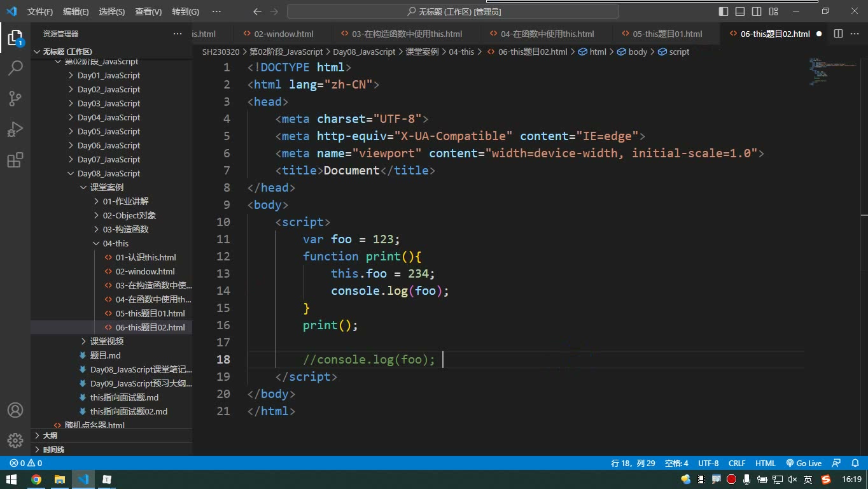Toggle primary side bar layout button
The image size is (868, 489).
pos(724,11)
